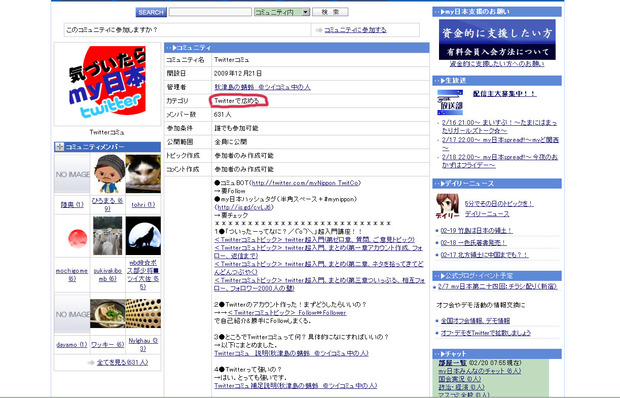The width and height of the screenshot is (620, 398).
Task: Open 国会実況 chat room link
Action: 459,379
